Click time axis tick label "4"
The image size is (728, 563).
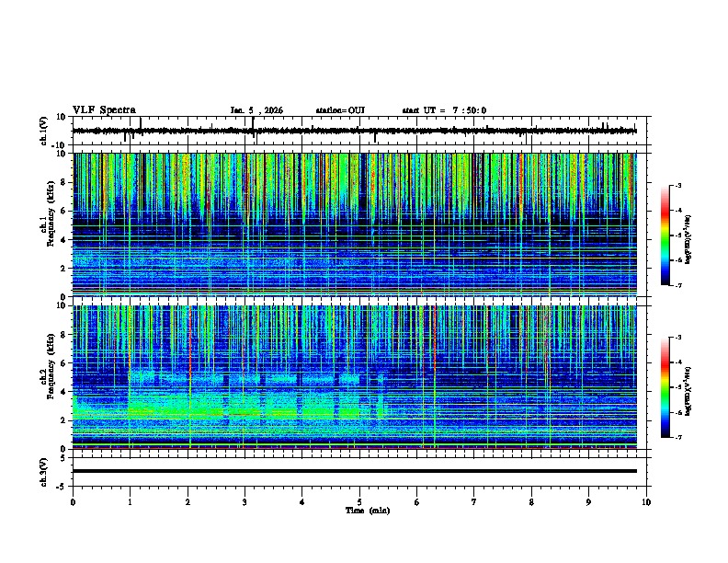coord(302,502)
